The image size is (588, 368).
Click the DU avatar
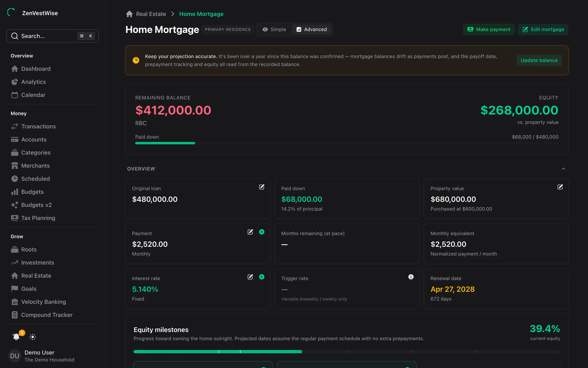click(x=14, y=356)
